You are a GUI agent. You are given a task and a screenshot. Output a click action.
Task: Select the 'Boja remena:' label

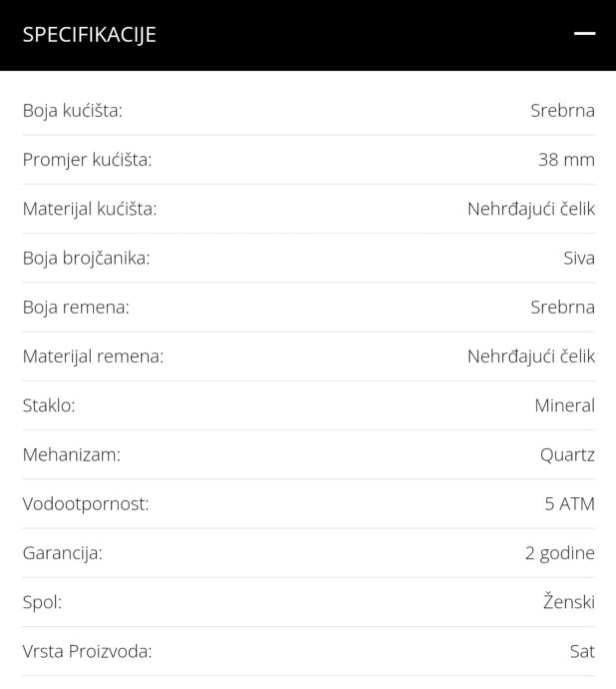coord(76,307)
